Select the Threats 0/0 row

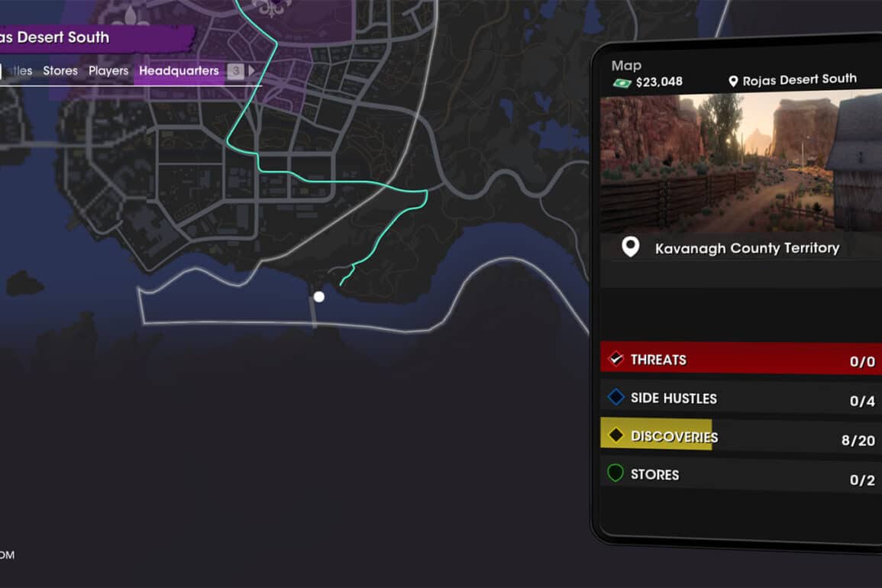coord(741,358)
